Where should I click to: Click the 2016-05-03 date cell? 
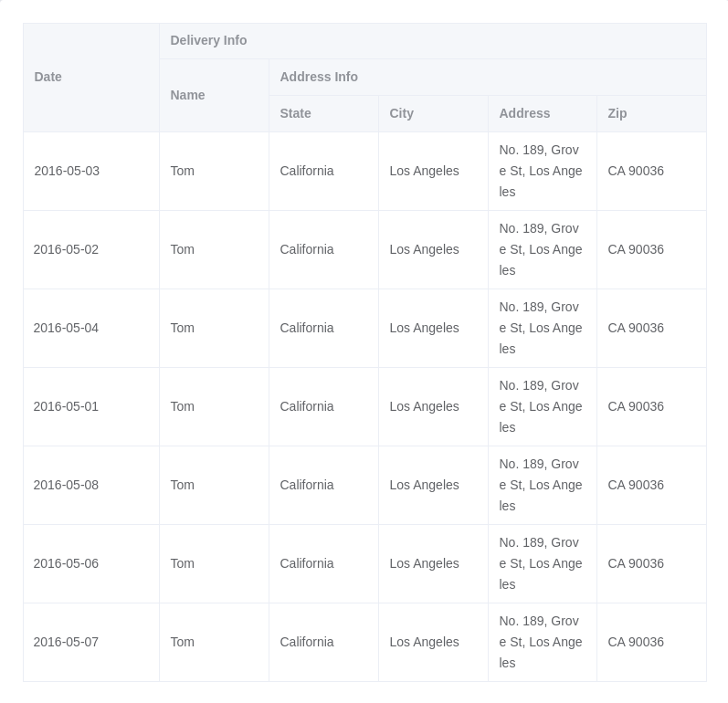pos(91,172)
